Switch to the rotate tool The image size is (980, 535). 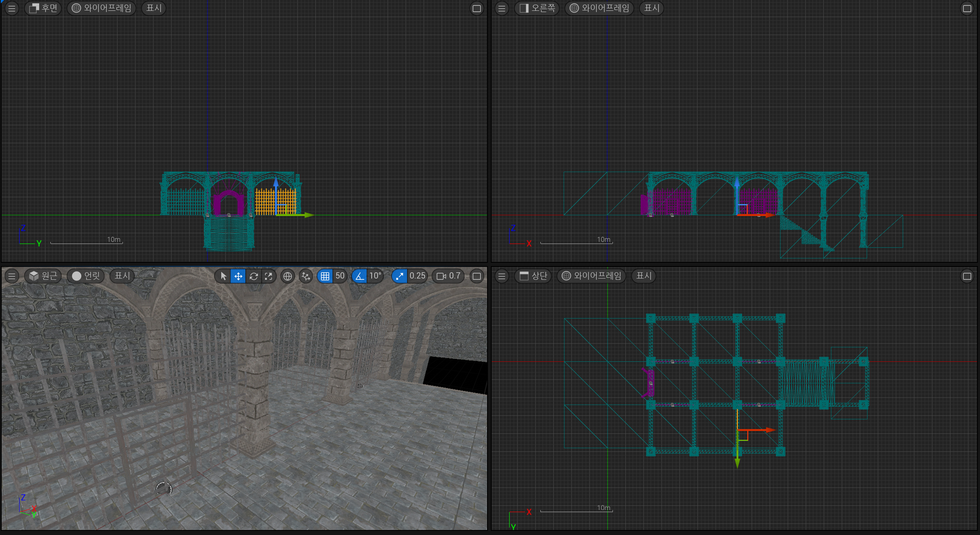tap(253, 276)
